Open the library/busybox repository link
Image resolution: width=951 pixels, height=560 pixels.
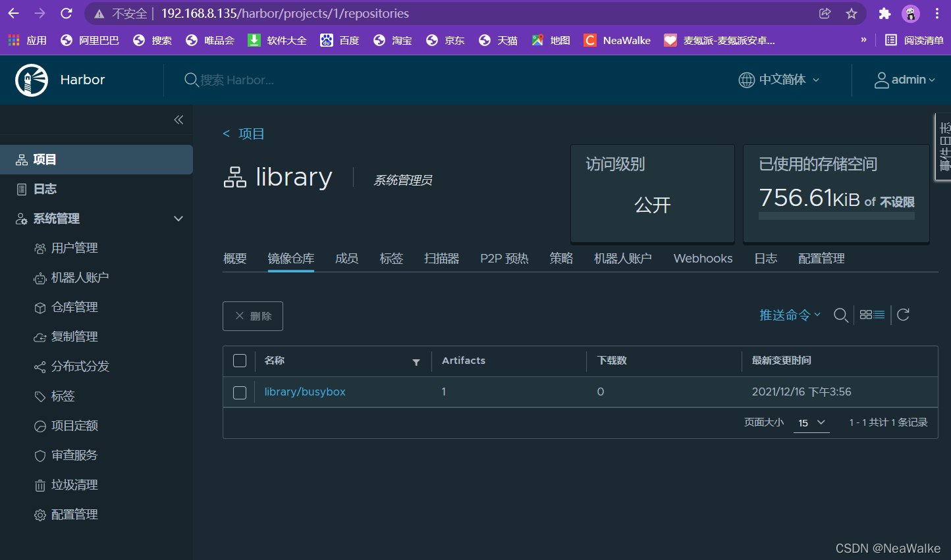[304, 391]
